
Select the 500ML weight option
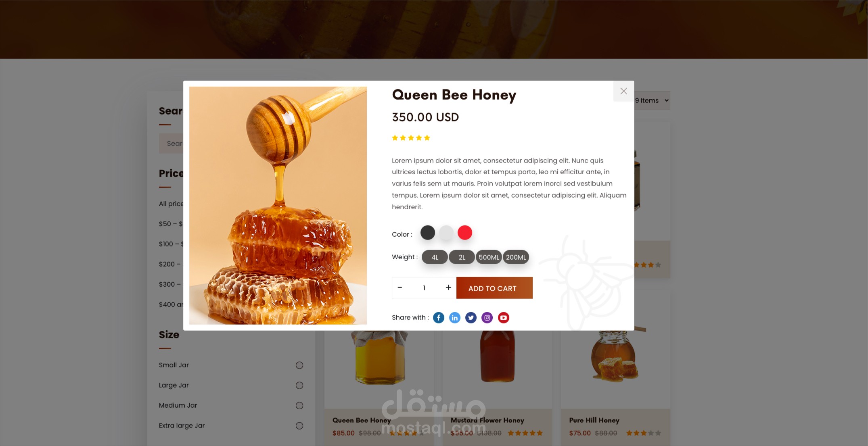(x=489, y=257)
